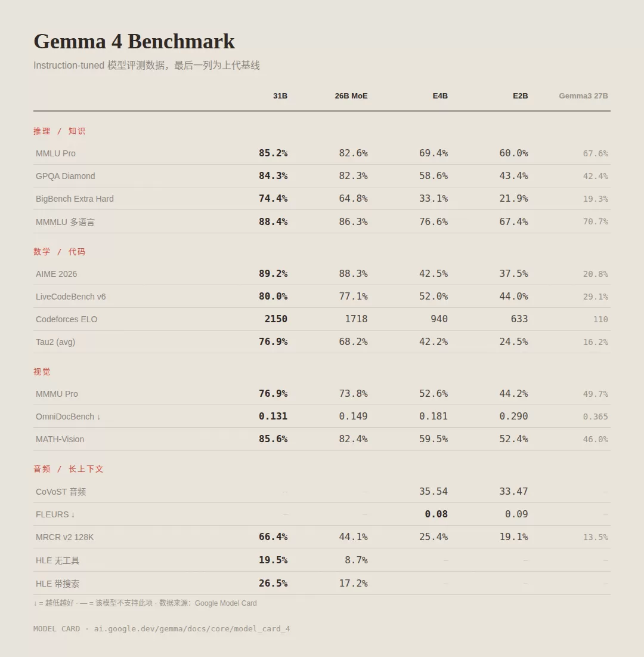Screen dimensions: 644x657
Task: Select the "Gemma3 27B" baseline column header
Action: (x=583, y=96)
